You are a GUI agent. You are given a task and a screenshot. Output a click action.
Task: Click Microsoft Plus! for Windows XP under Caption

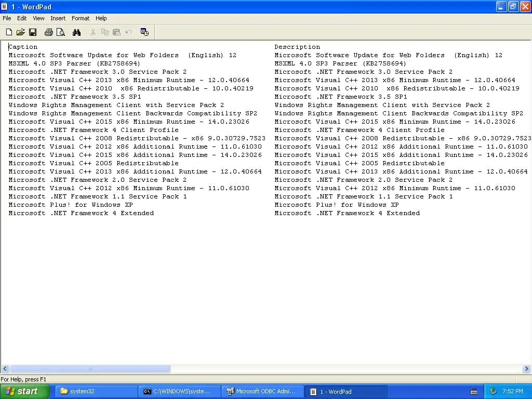(71, 205)
